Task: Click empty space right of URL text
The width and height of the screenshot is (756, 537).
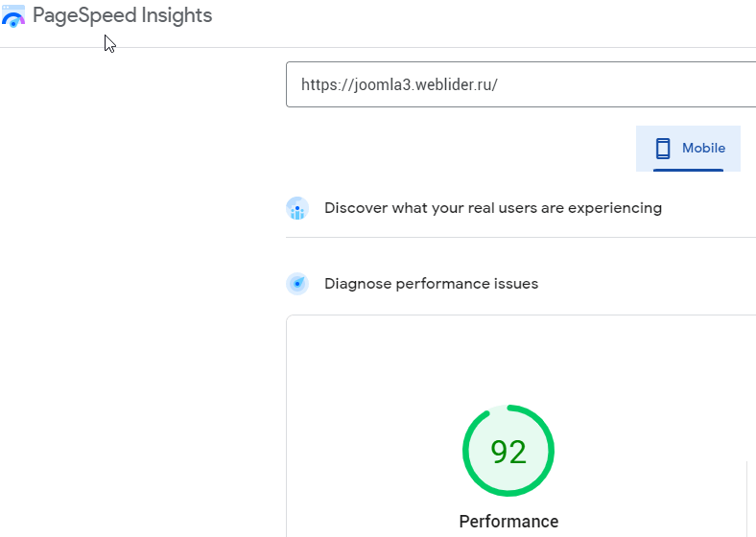Action: [624, 84]
